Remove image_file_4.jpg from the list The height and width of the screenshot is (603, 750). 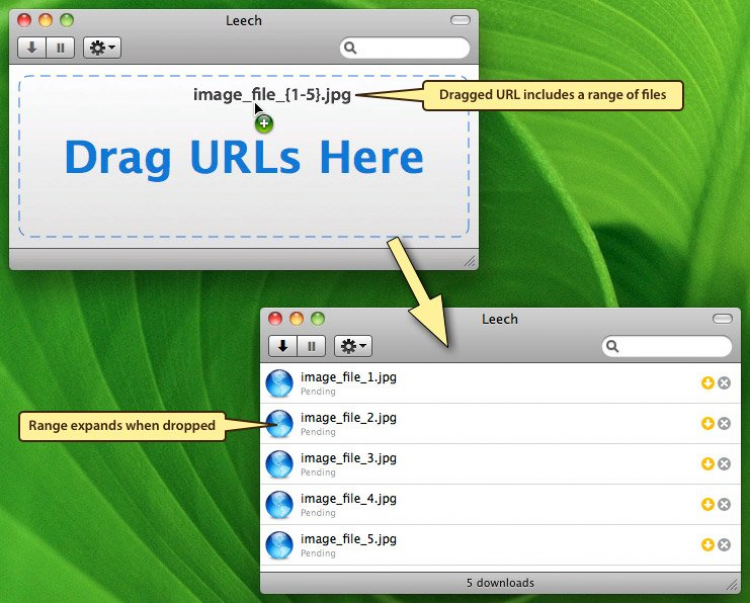724,504
